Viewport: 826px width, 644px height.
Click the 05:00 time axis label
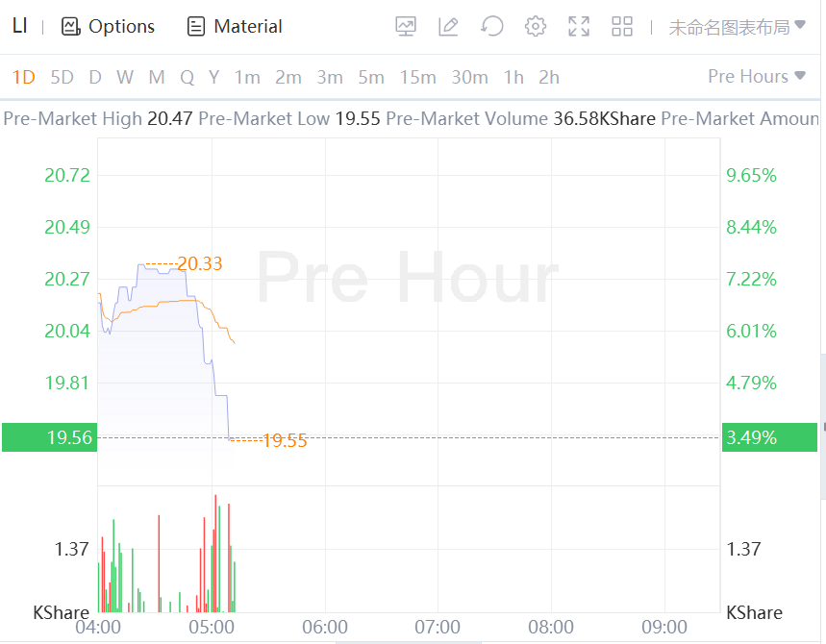[212, 628]
